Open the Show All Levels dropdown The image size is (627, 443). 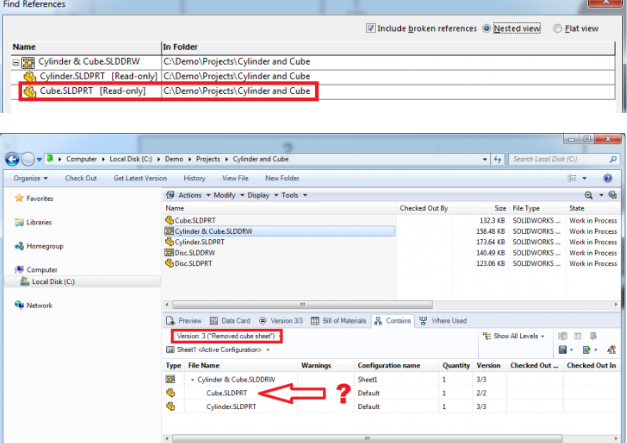[516, 337]
